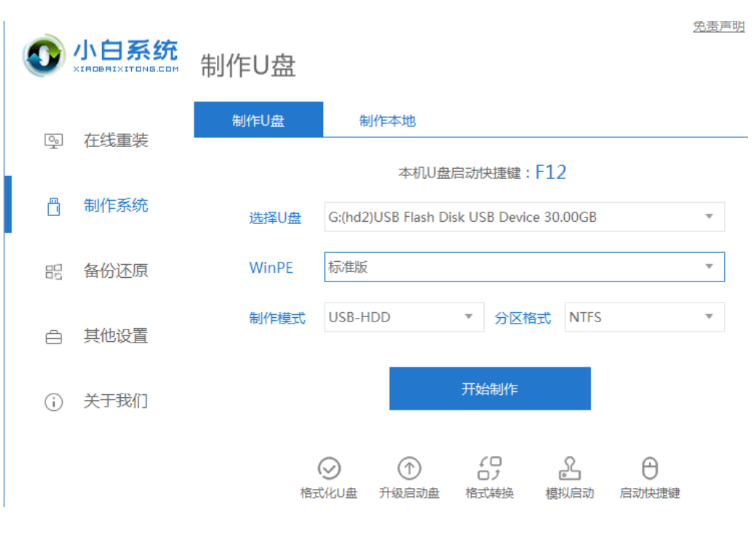The height and width of the screenshot is (546, 755).
Task: Open the 免责声明 link
Action: pos(718,27)
